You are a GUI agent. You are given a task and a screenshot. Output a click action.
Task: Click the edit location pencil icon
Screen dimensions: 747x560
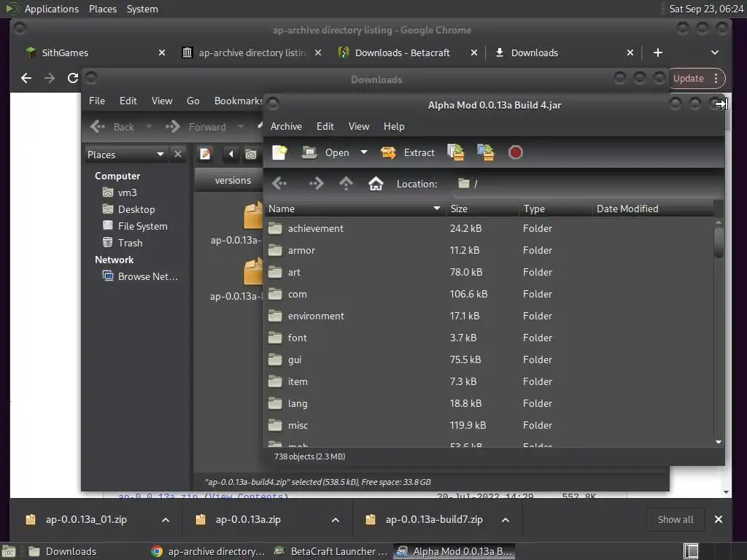click(x=205, y=154)
